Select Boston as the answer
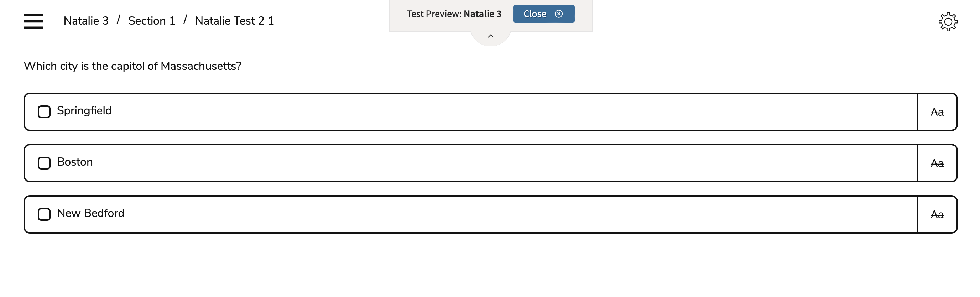The width and height of the screenshot is (980, 297). 44,163
